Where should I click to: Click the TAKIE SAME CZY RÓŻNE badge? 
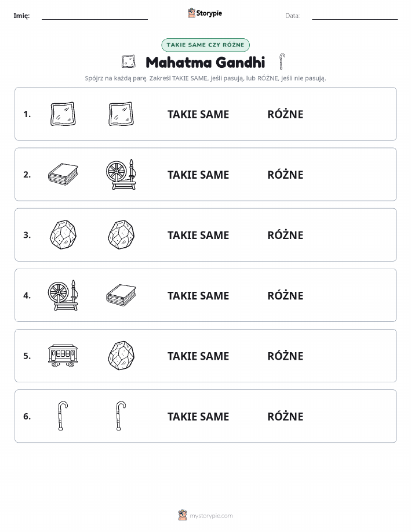[205, 45]
